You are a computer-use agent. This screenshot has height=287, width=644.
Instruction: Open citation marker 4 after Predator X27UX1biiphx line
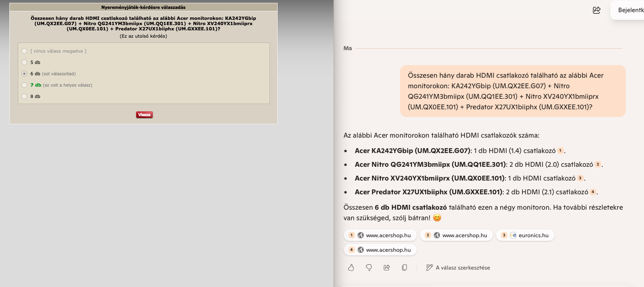click(593, 192)
